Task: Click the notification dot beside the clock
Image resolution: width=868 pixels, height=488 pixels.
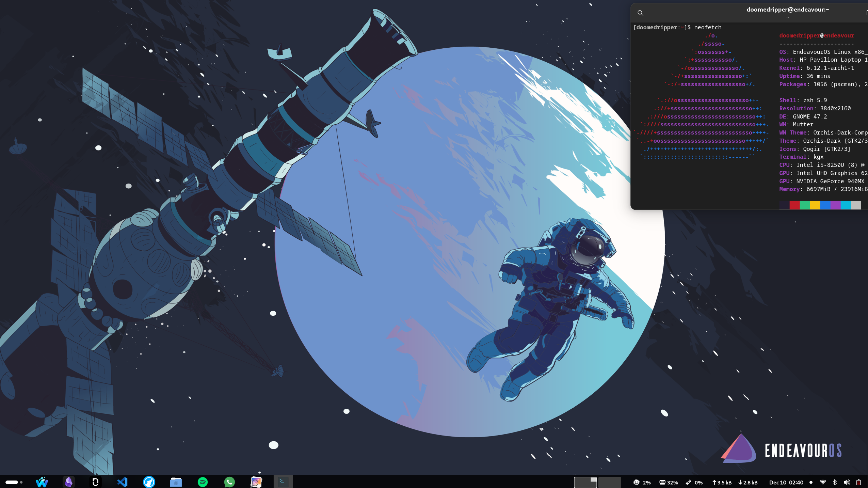Action: coord(811,482)
